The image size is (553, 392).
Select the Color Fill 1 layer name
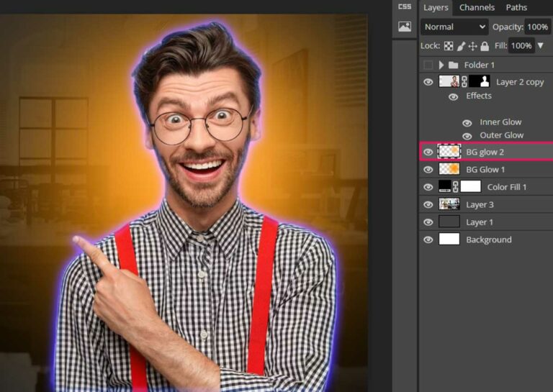click(x=507, y=187)
